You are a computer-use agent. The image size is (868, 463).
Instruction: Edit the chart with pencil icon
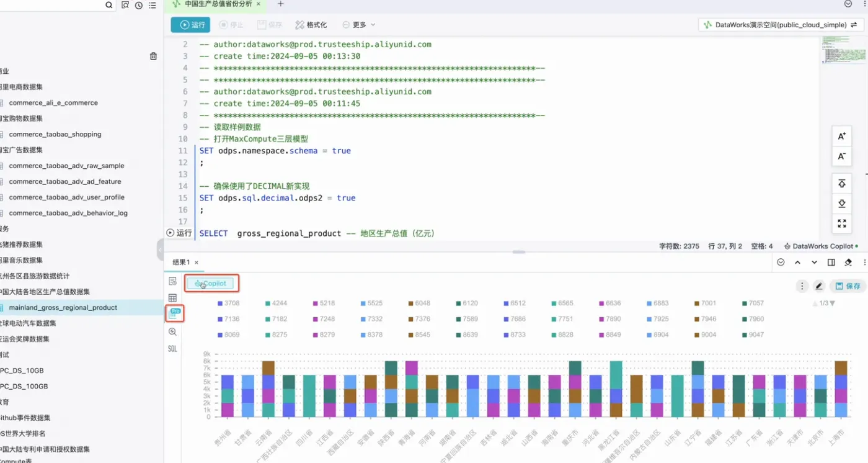coord(819,286)
